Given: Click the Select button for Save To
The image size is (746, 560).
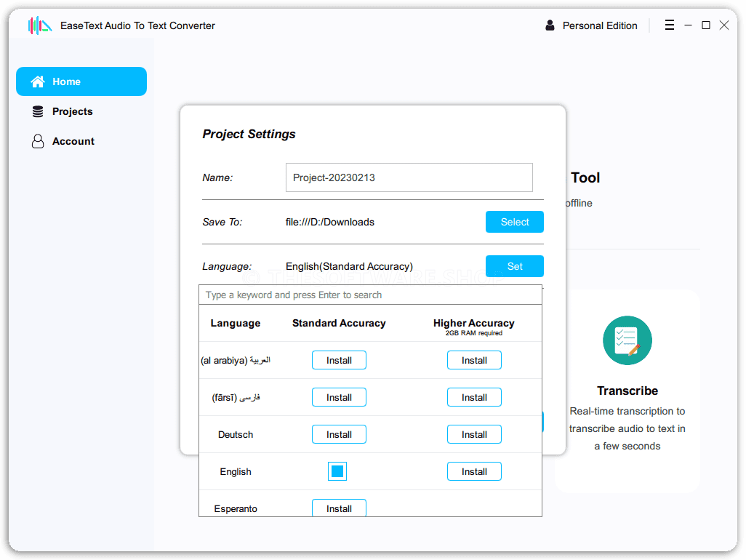Looking at the screenshot, I should [x=514, y=222].
